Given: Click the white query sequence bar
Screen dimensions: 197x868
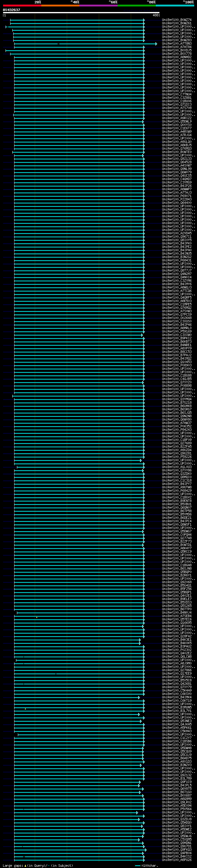Looking at the screenshot, I should [x=81, y=12].
